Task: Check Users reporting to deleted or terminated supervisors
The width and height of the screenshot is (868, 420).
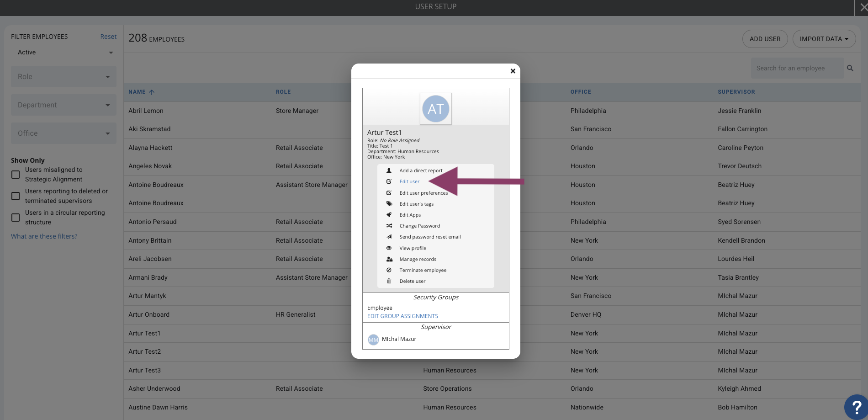Action: 16,196
